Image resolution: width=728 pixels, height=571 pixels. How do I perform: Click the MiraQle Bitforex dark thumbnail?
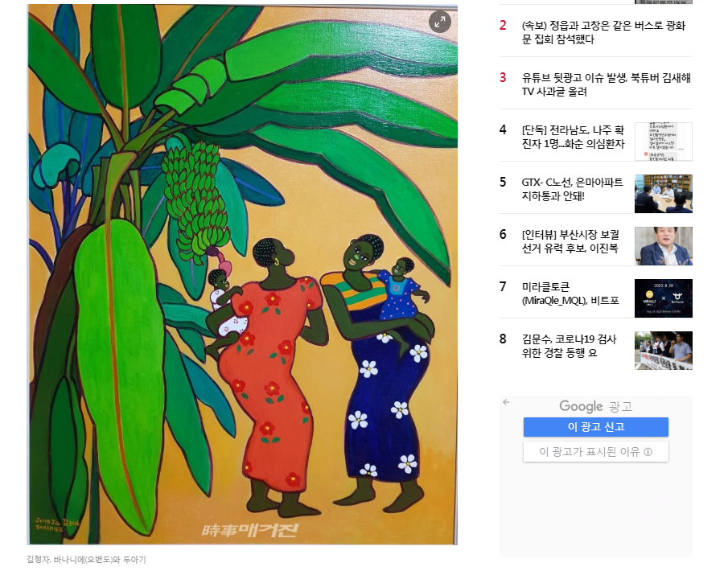click(x=664, y=298)
